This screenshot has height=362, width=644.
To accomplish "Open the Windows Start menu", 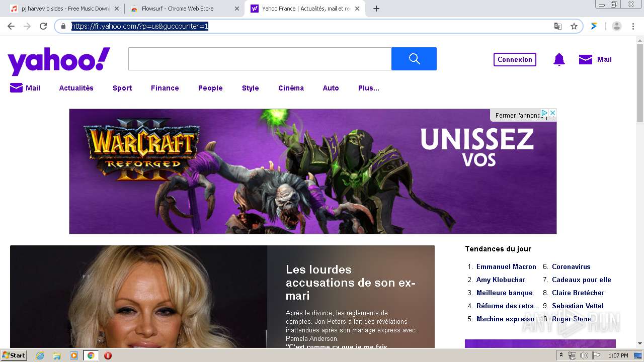I will tap(14, 355).
